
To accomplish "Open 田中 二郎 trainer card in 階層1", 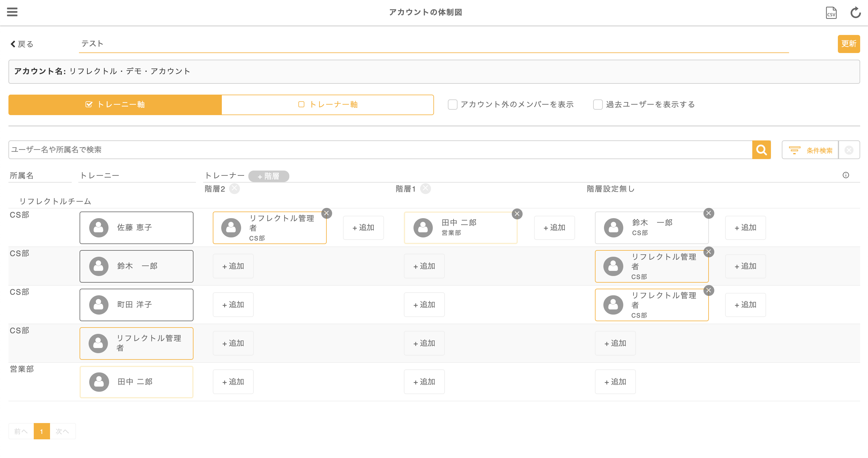I will click(x=461, y=228).
